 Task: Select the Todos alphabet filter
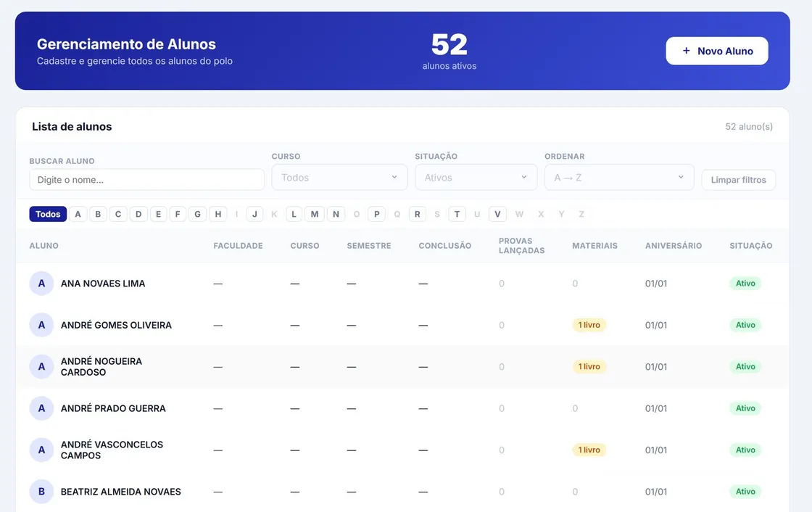point(48,214)
